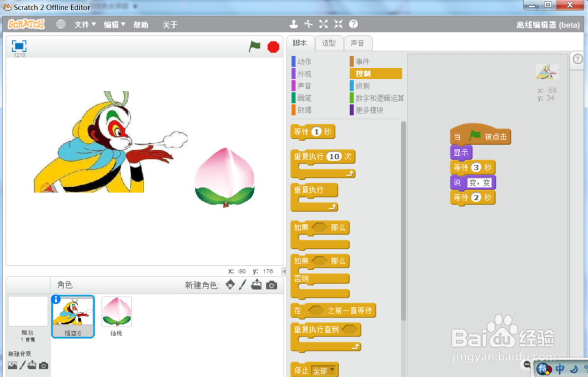Select the 数字和逻辑运算 block category
The width and height of the screenshot is (588, 377).
pos(377,98)
